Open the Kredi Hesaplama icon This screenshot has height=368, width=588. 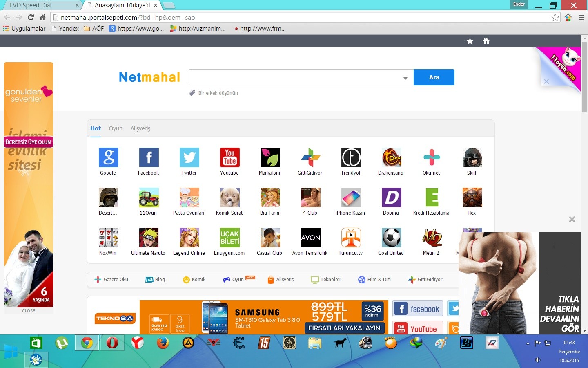tap(432, 197)
